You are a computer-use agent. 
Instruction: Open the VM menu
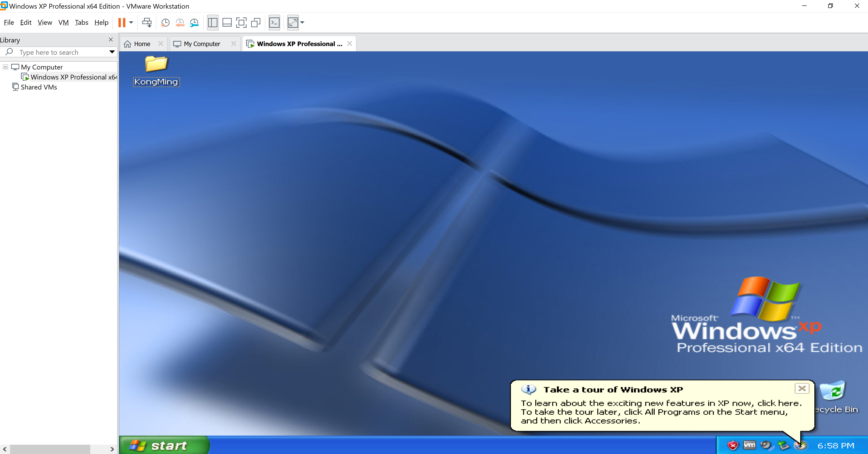63,22
